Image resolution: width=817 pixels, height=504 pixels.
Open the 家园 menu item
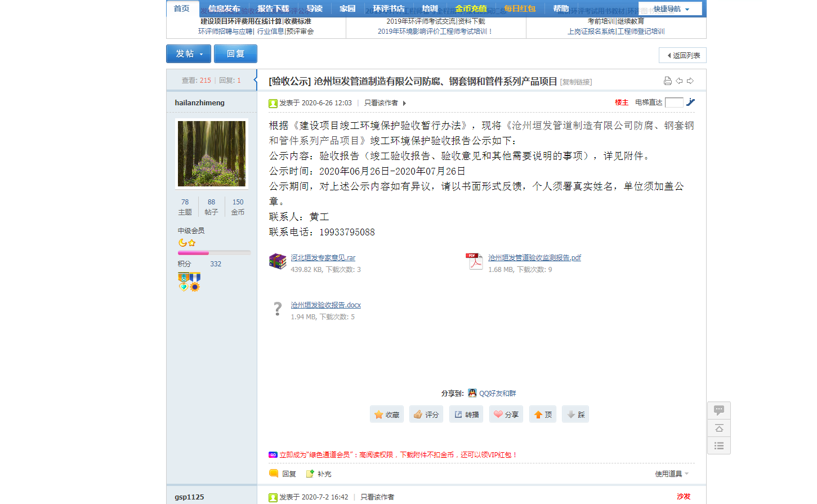point(347,8)
